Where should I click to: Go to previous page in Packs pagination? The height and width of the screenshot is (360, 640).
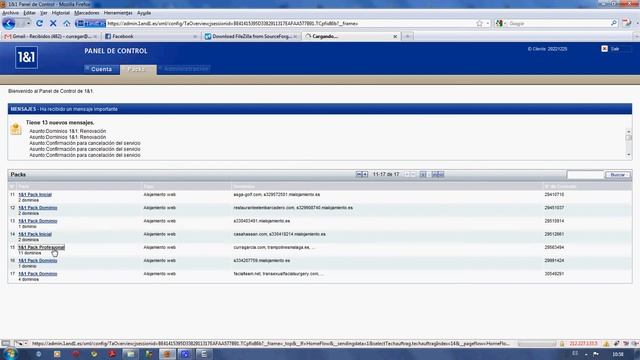tap(365, 174)
